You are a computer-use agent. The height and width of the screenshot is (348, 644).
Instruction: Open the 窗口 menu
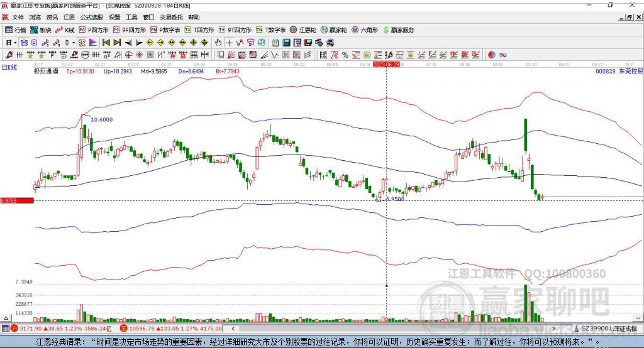tap(148, 17)
